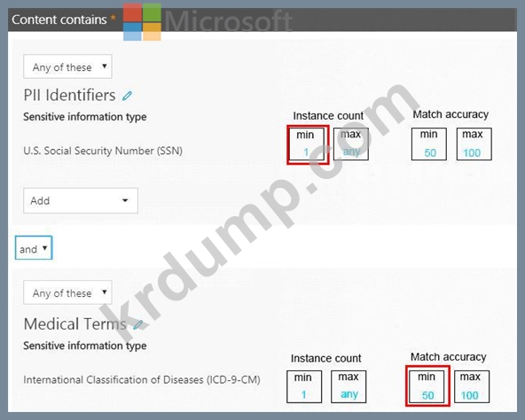The image size is (525, 420).
Task: Select International Classification of Diseases (ICD-9-CM) entry
Action: coord(142,380)
